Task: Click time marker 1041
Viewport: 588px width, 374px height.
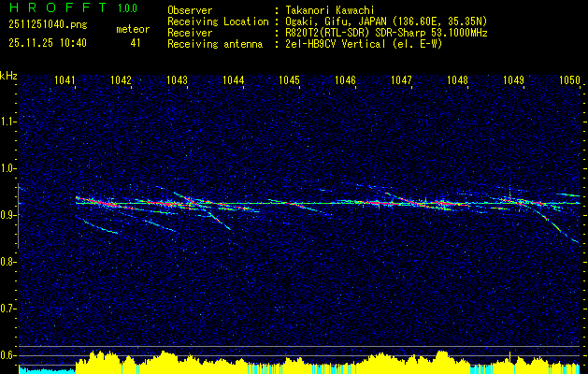Action: tap(65, 79)
